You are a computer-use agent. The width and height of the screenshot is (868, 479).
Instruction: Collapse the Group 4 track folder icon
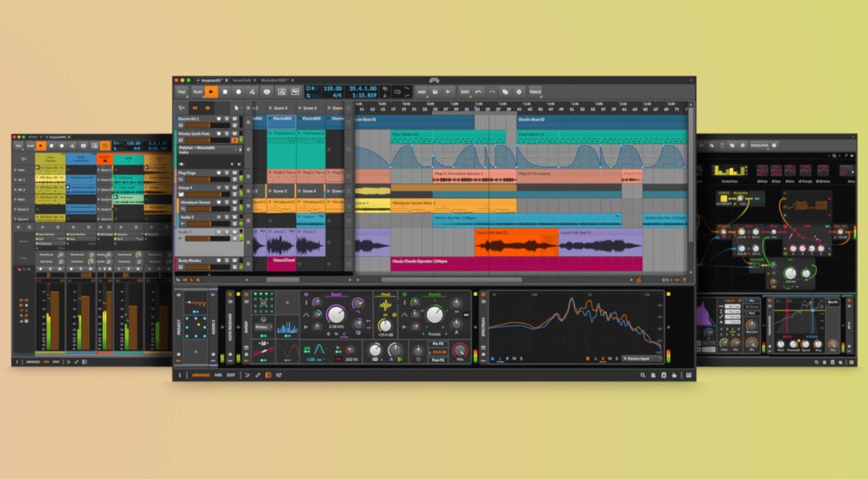coord(181,194)
